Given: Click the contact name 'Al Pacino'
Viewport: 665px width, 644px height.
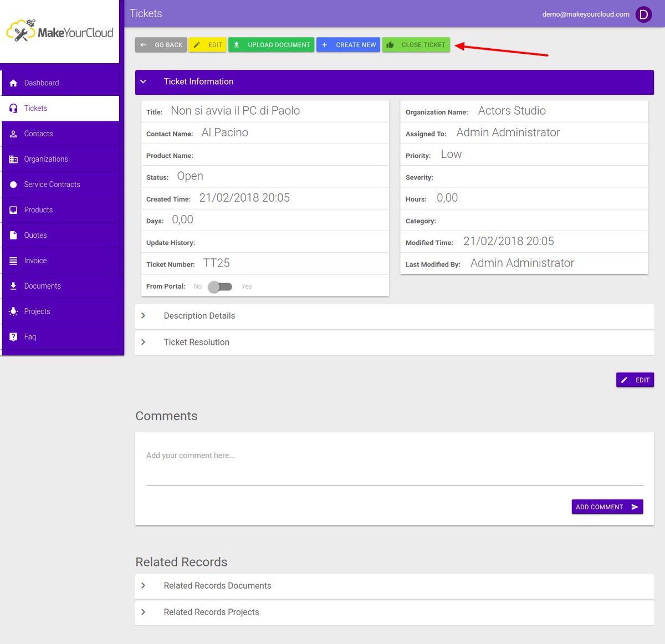Looking at the screenshot, I should (x=225, y=132).
